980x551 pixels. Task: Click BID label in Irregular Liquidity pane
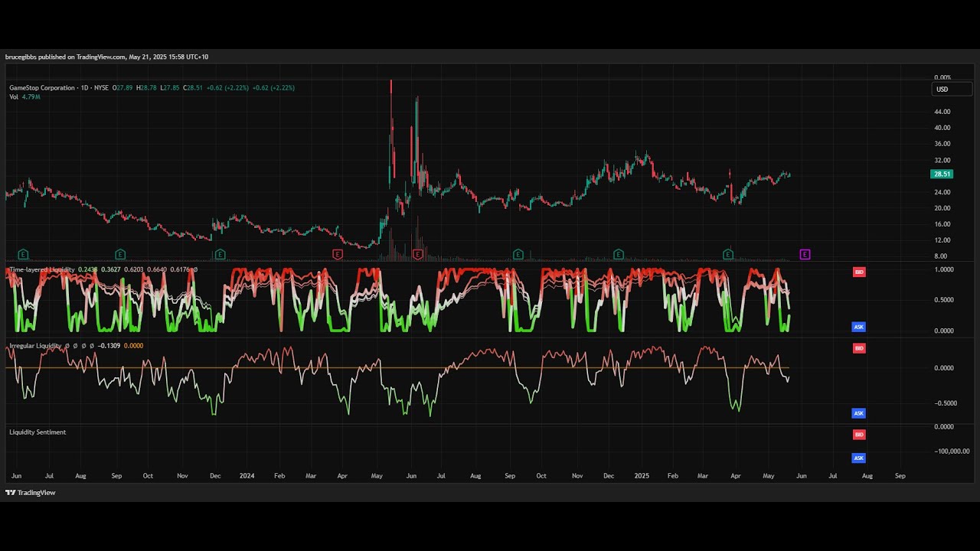(859, 348)
